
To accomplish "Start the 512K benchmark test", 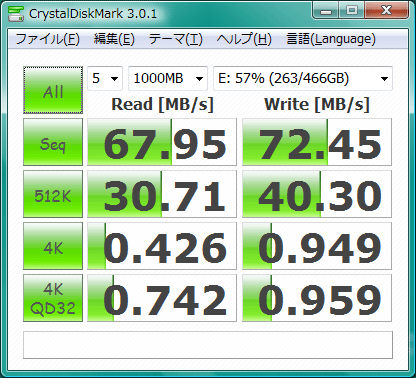I will (53, 194).
